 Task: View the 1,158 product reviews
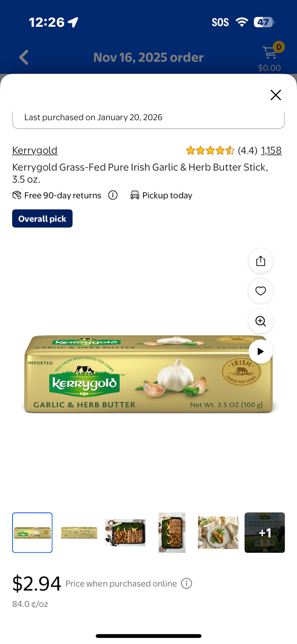[x=271, y=150]
